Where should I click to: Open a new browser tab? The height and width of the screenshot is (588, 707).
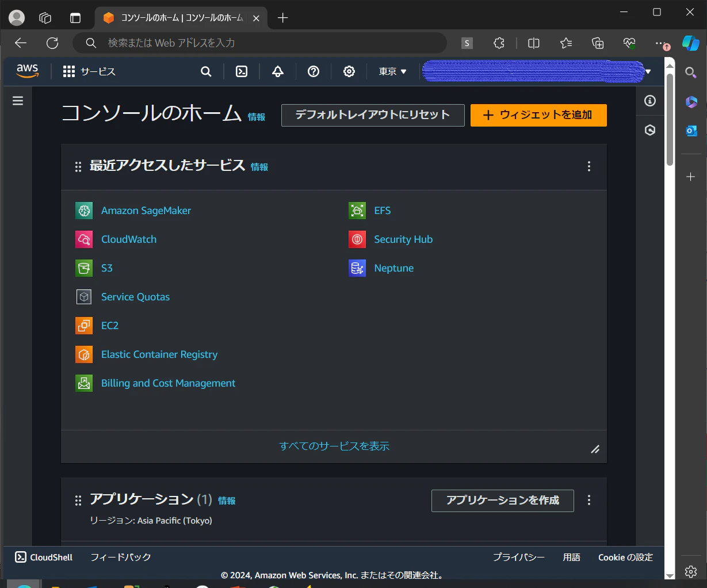[282, 18]
